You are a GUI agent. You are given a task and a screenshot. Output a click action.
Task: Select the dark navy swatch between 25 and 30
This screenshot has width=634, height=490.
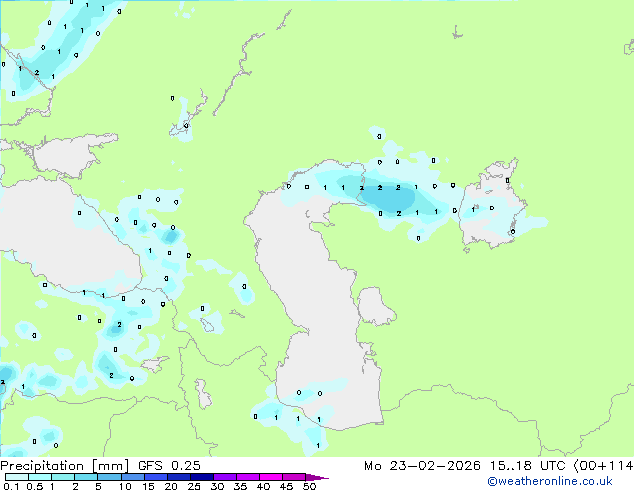click(201, 477)
